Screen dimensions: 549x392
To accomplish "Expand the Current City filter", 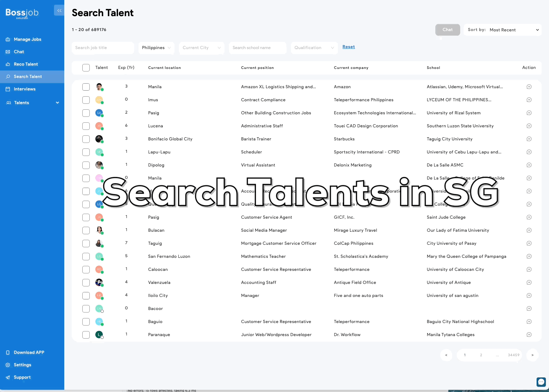I will pyautogui.click(x=202, y=48).
